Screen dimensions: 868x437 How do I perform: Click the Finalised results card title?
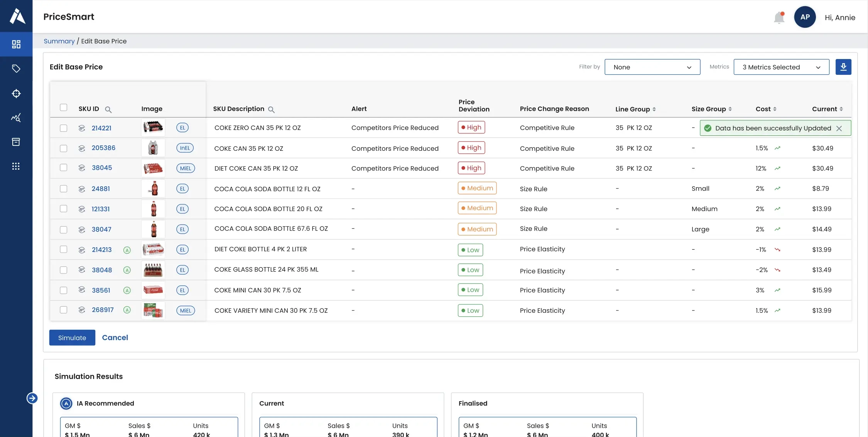click(473, 403)
